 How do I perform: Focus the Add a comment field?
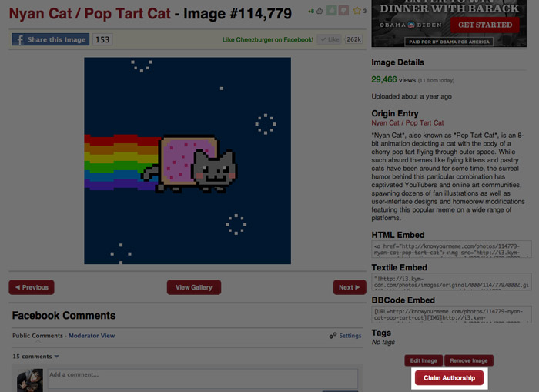[x=203, y=379]
